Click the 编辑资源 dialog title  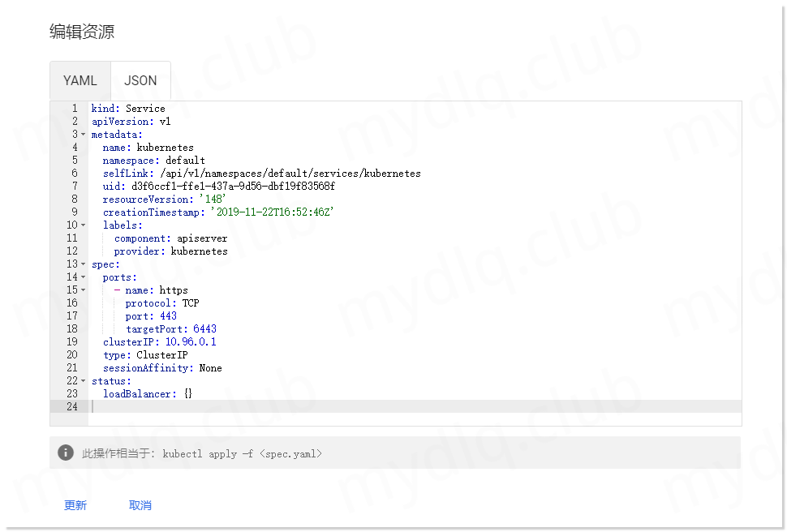82,32
